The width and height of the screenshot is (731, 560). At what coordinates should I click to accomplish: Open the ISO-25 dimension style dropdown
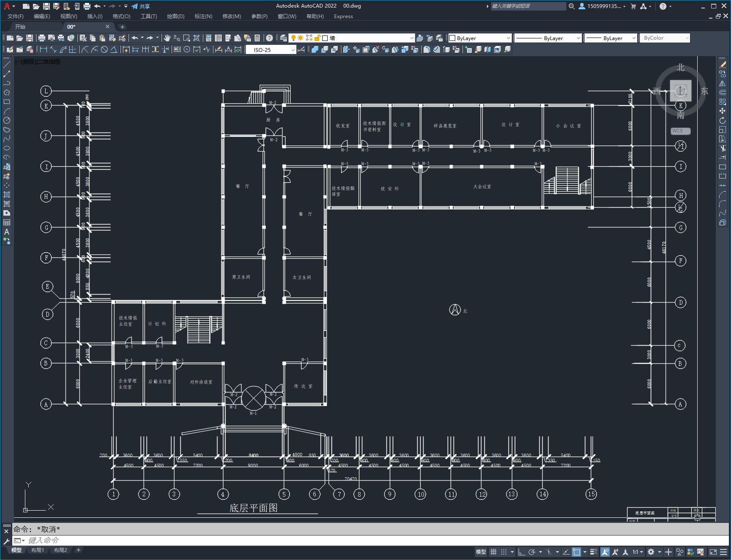(x=271, y=50)
